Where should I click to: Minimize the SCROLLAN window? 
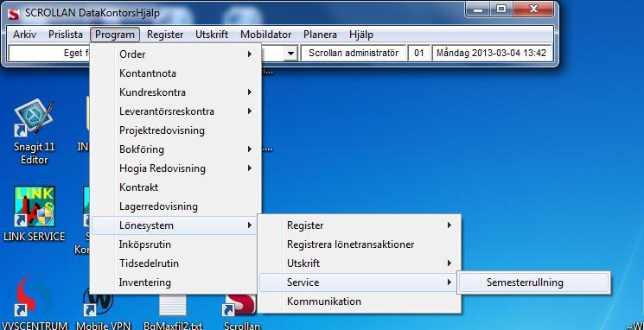(478, 10)
